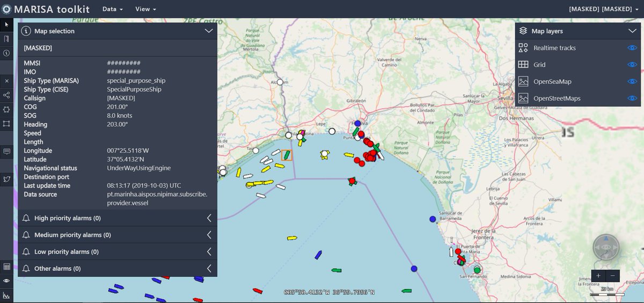Screen dimensions: 644x303
Task: Toggle Grid layer visibility eye
Action: (x=632, y=64)
